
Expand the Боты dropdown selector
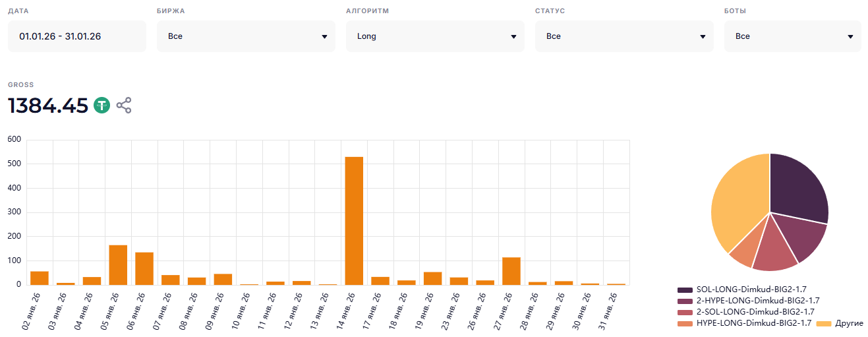point(792,36)
